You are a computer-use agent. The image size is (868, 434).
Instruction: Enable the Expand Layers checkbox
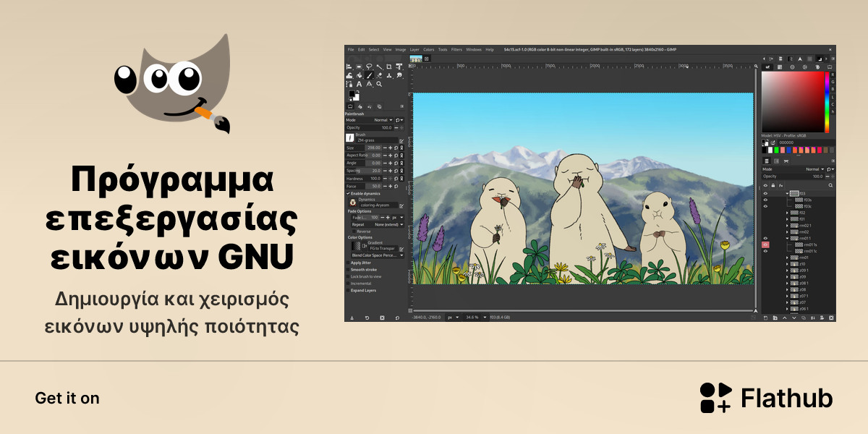pos(348,291)
